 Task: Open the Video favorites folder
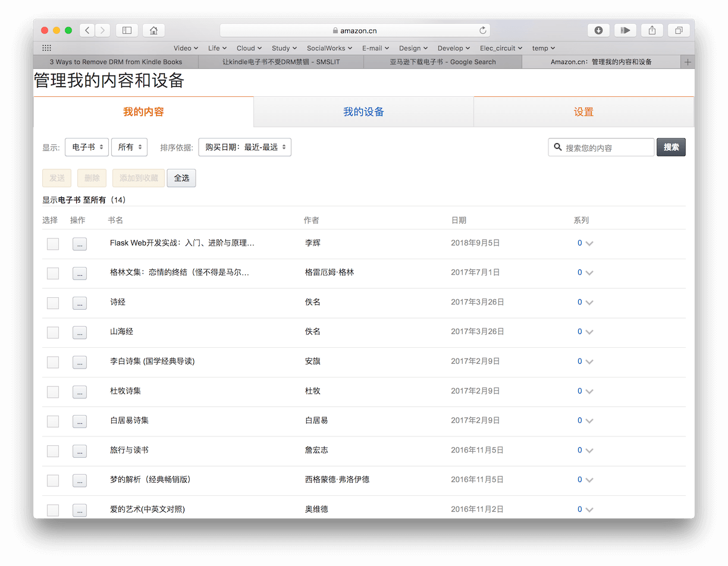tap(186, 48)
